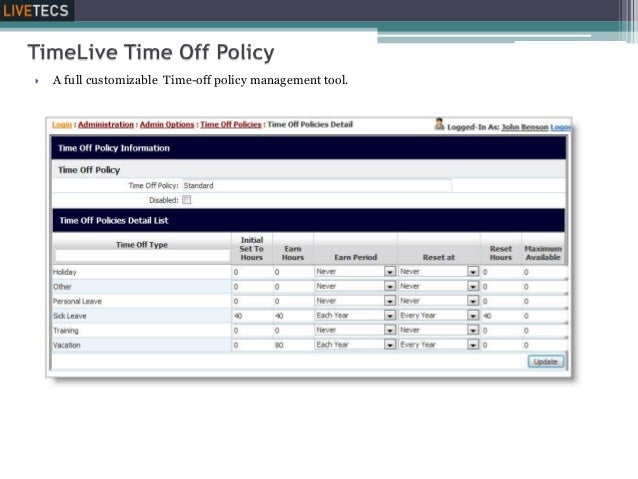Viewport: 638px width, 479px height.
Task: Click the Time Off Policies Detail List header
Action: click(x=309, y=220)
